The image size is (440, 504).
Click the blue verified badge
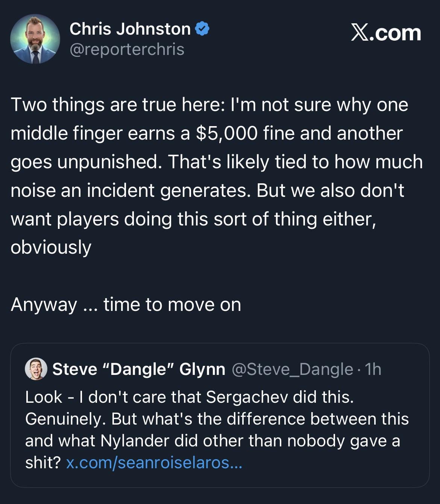click(202, 29)
